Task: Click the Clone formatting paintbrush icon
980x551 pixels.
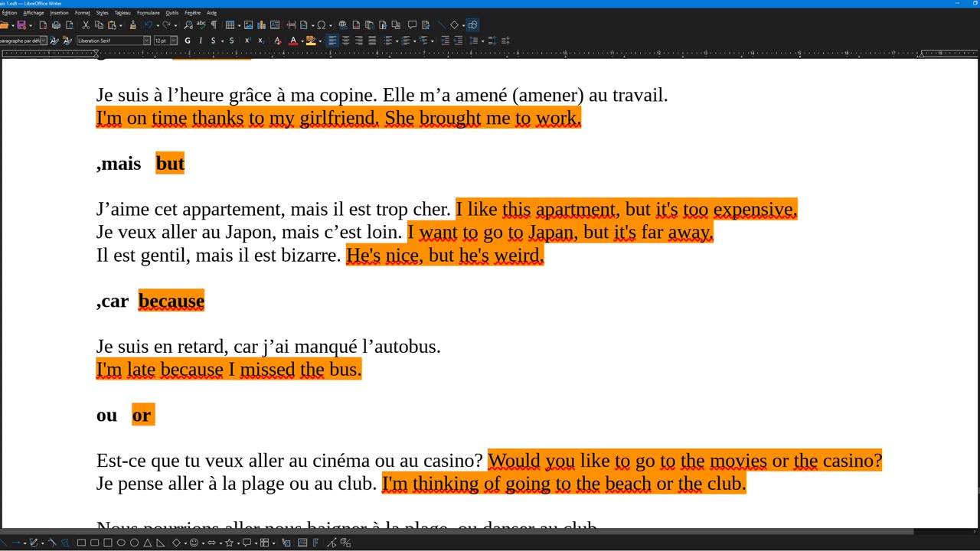Action: coord(132,25)
